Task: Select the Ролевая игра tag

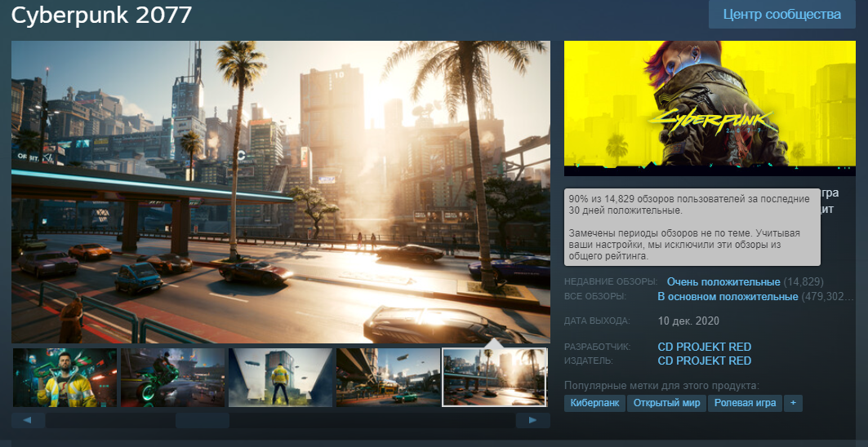Action: (745, 403)
